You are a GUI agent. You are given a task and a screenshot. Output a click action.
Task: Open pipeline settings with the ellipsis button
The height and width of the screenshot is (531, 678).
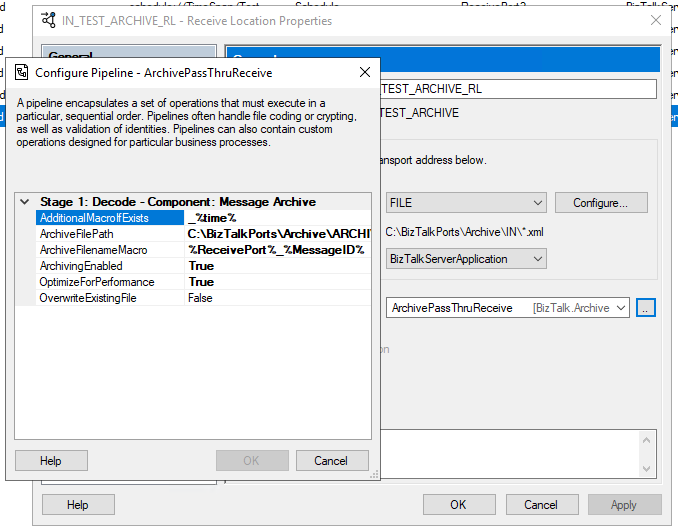(645, 308)
